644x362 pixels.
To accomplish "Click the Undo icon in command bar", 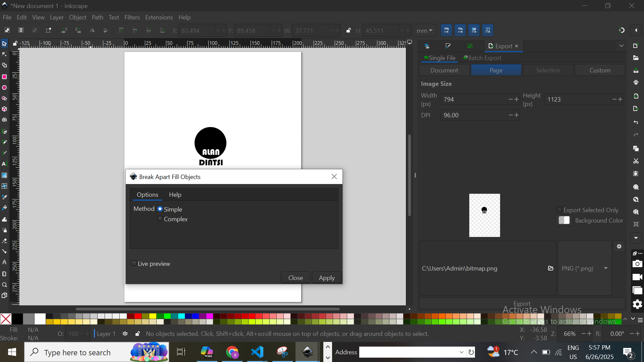I will (x=636, y=122).
